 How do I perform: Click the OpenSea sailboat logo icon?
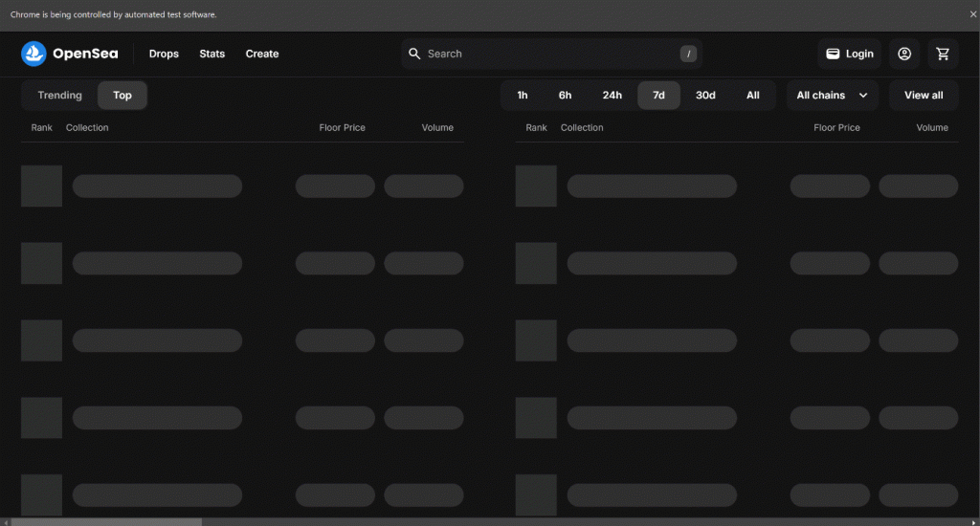pyautogui.click(x=33, y=55)
